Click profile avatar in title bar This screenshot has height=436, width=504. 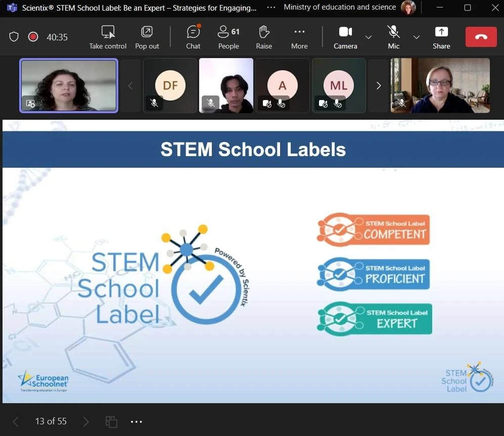pyautogui.click(x=408, y=8)
